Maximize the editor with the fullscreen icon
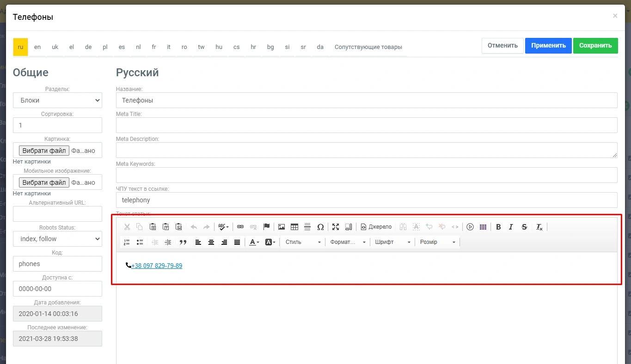 336,227
